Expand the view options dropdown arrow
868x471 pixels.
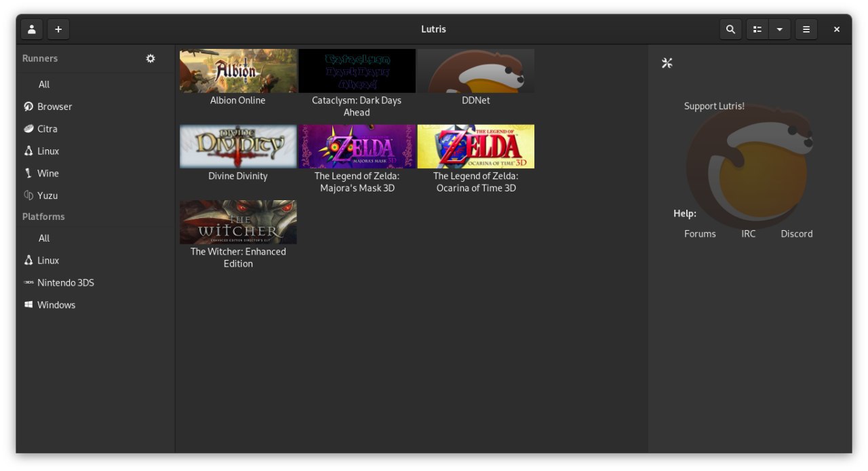coord(780,29)
